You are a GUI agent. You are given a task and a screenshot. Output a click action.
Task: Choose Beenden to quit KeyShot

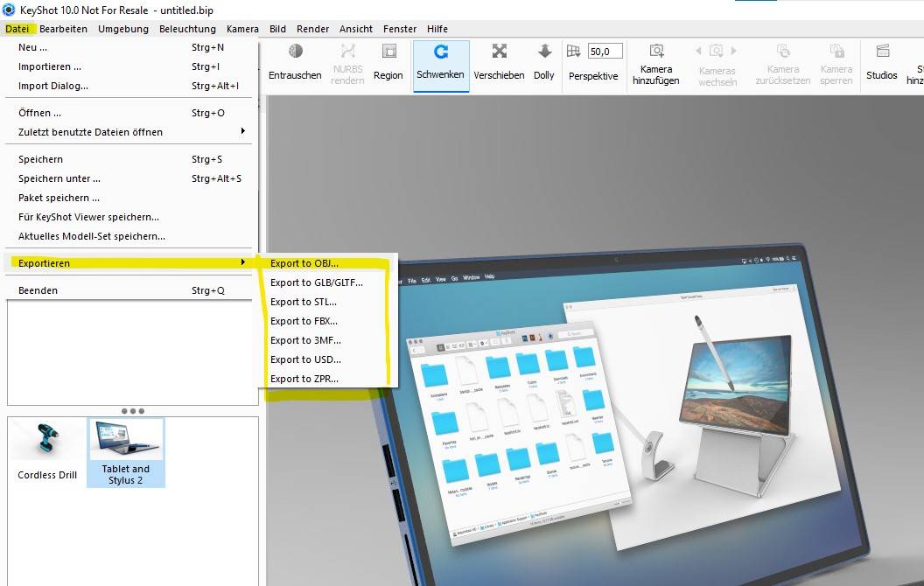point(129,290)
